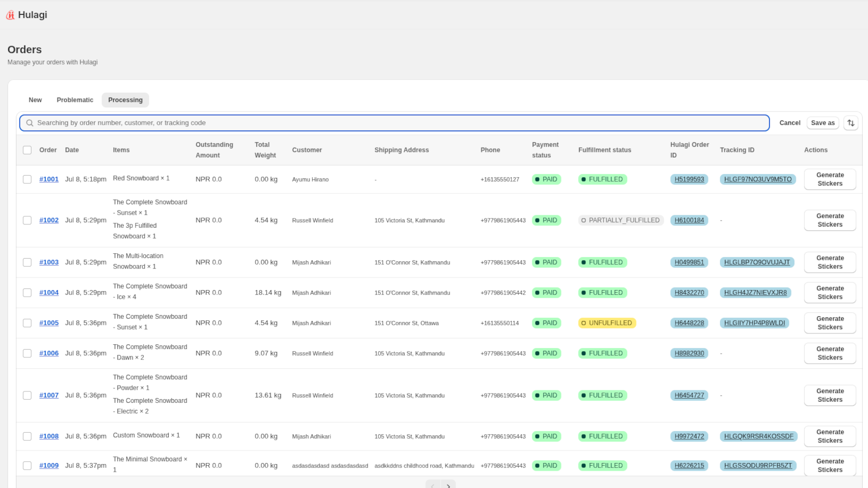
Task: Check the box for order #1003
Action: (x=27, y=262)
